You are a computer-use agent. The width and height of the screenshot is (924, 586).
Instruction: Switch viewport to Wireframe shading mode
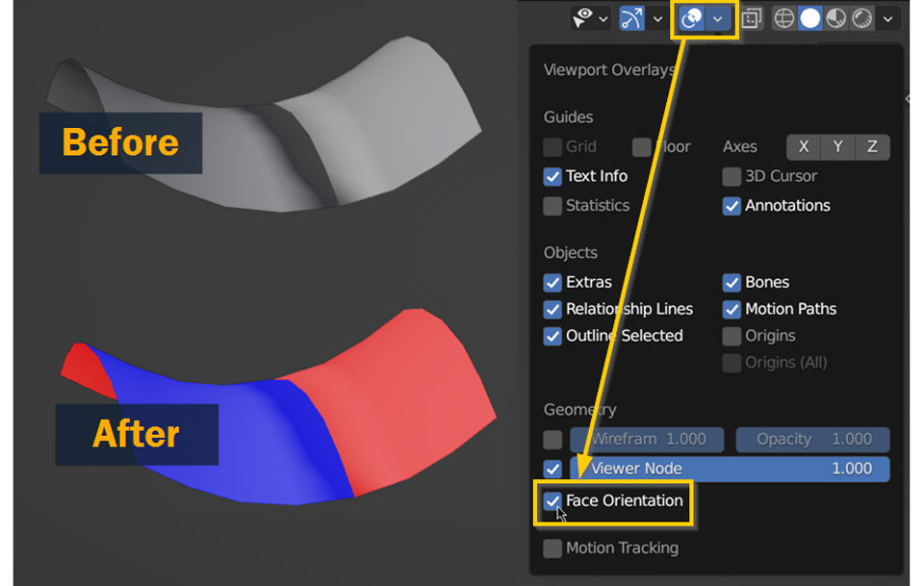click(x=783, y=17)
